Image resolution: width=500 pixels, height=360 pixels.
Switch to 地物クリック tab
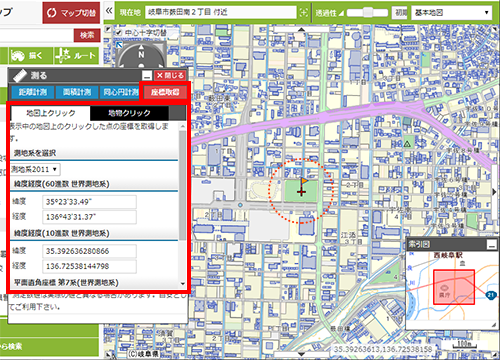129,113
